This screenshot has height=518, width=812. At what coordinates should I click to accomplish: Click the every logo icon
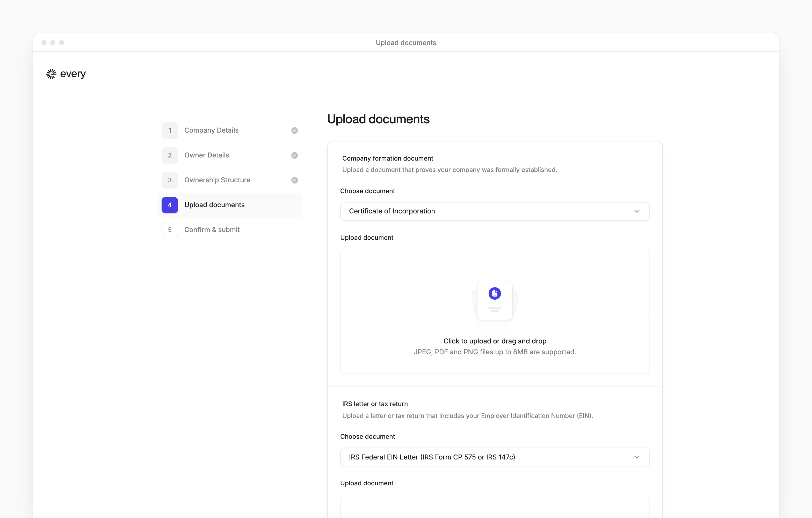tap(51, 74)
